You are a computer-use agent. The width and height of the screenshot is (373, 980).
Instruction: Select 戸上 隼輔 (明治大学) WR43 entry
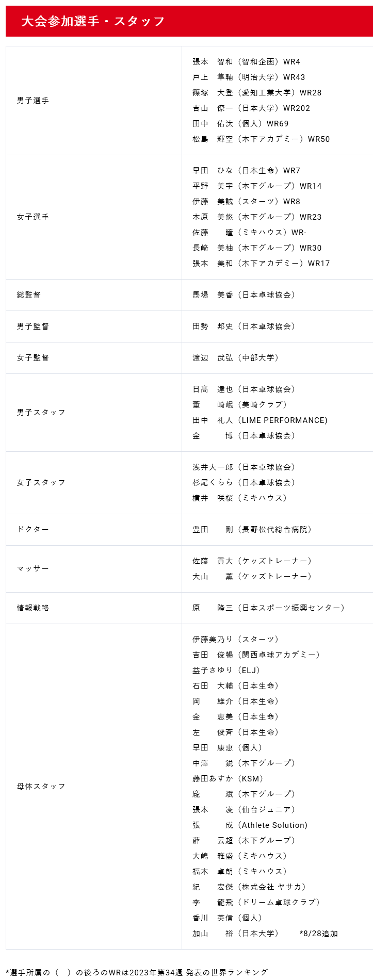(249, 77)
